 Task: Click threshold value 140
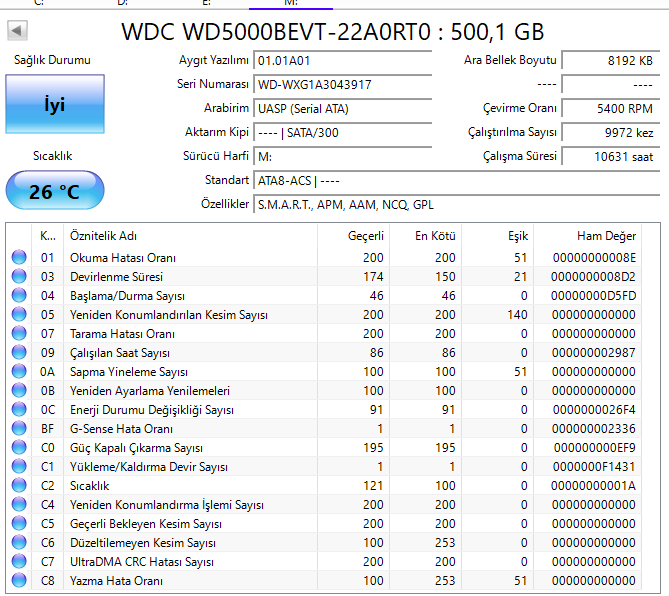(x=517, y=315)
